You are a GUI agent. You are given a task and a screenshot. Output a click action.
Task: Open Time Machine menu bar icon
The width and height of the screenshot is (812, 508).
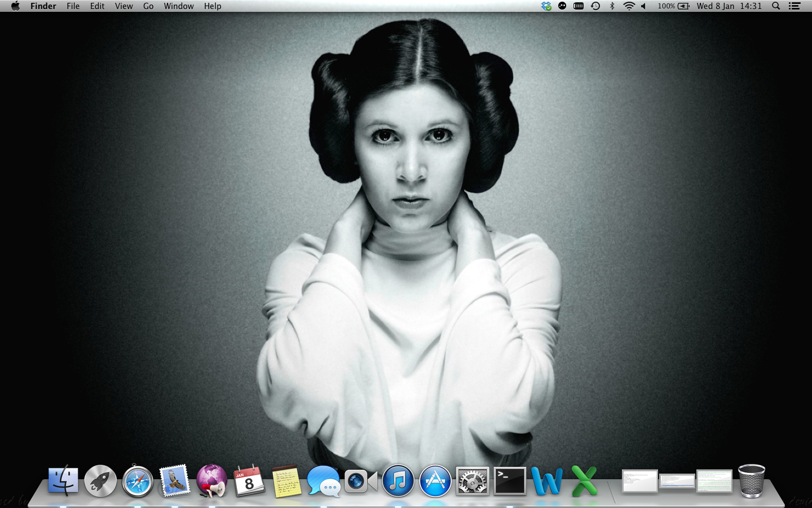coord(595,6)
